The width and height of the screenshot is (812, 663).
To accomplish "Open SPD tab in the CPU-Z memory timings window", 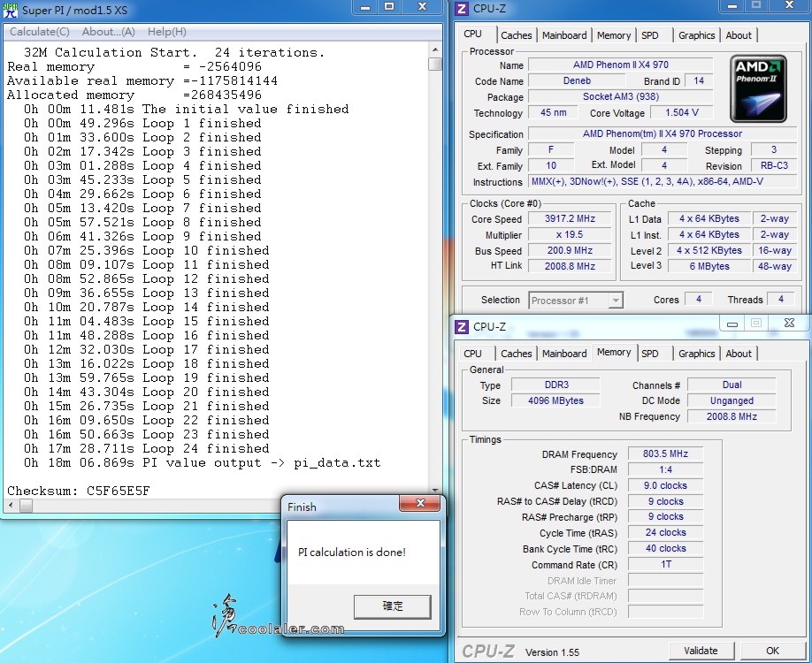I will pyautogui.click(x=650, y=354).
